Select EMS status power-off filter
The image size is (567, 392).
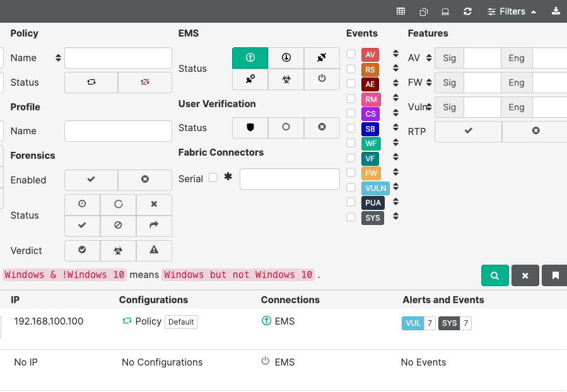[322, 79]
